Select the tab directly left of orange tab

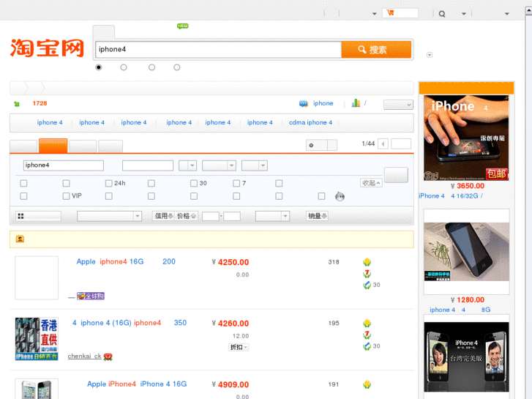[x=23, y=146]
